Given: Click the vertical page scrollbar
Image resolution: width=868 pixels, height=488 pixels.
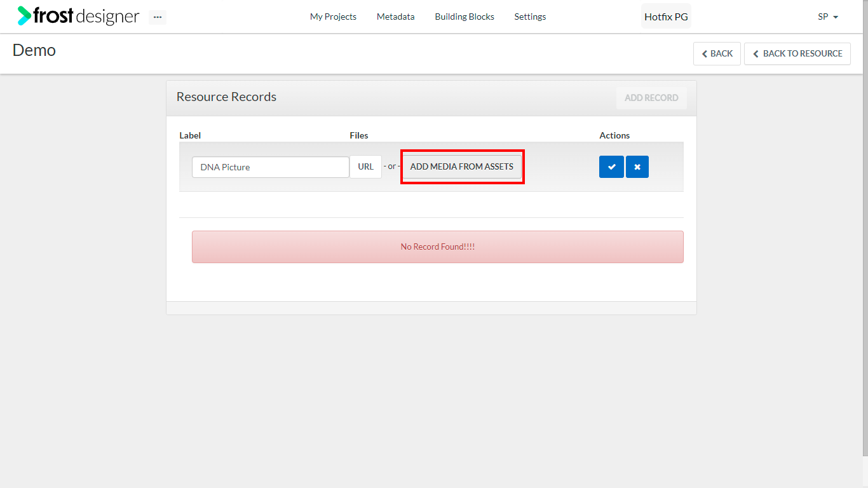Looking at the screenshot, I should click(x=865, y=227).
